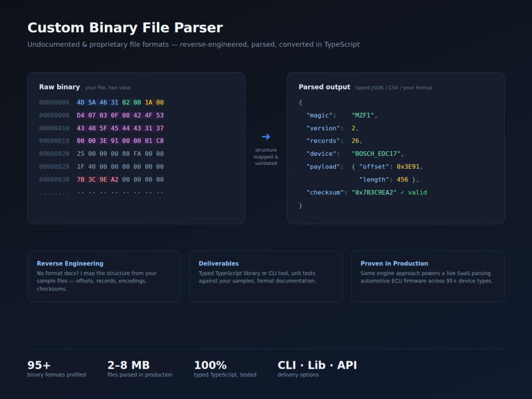Open the 'Proven in Production' card heading
Screen dimensions: 532x399
[394, 263]
